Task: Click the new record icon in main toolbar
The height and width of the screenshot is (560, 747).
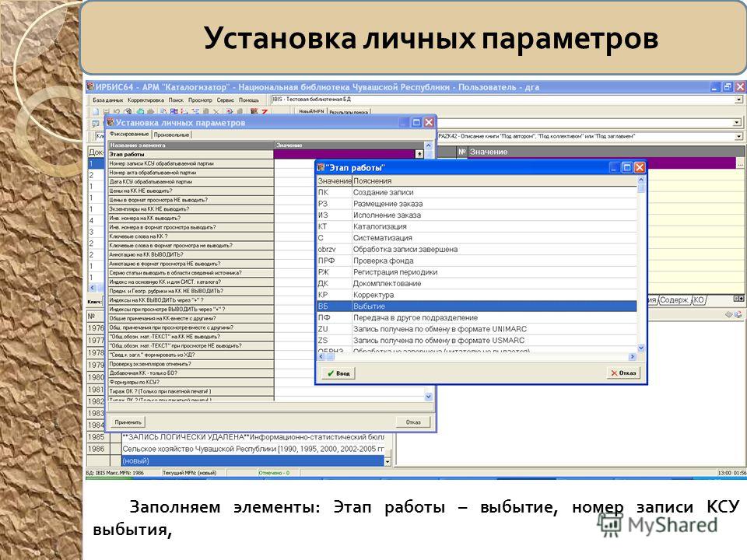Action: click(x=95, y=111)
